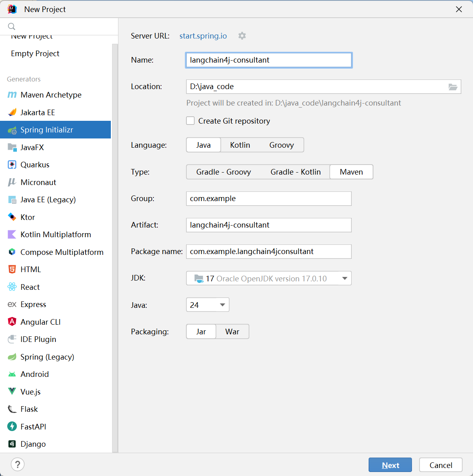Click the Next button

pyautogui.click(x=390, y=465)
